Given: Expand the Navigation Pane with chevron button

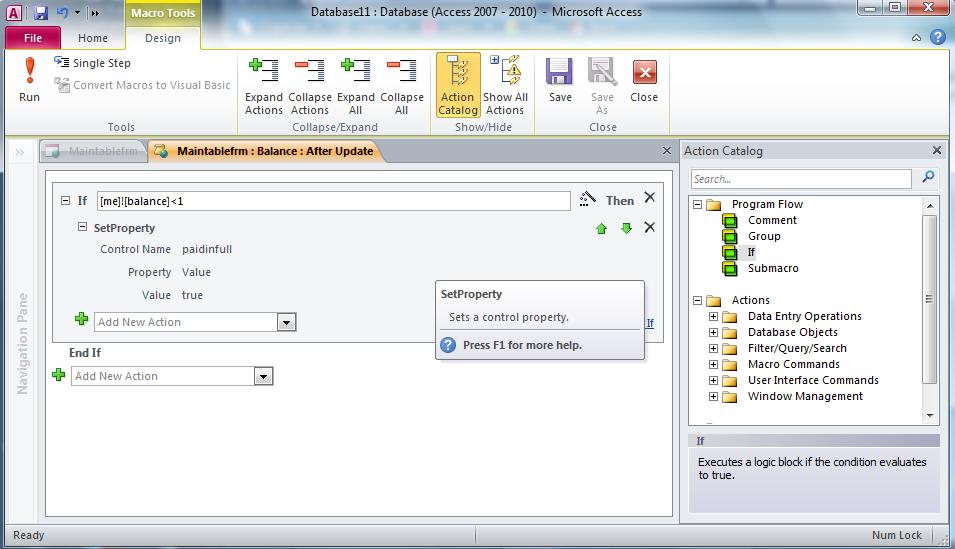Looking at the screenshot, I should click(x=19, y=152).
